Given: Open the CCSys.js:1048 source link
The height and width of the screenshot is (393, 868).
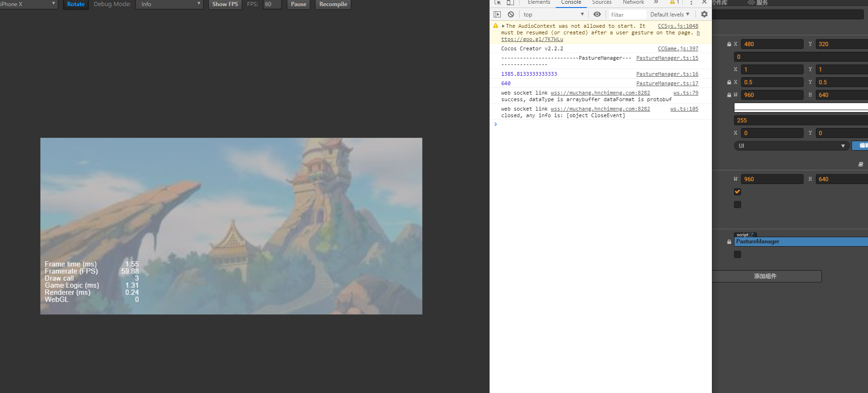Looking at the screenshot, I should 678,26.
